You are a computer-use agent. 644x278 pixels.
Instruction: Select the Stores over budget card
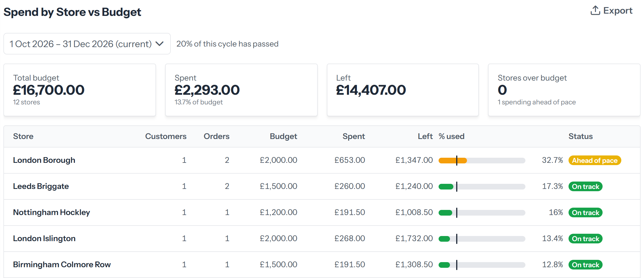point(564,90)
